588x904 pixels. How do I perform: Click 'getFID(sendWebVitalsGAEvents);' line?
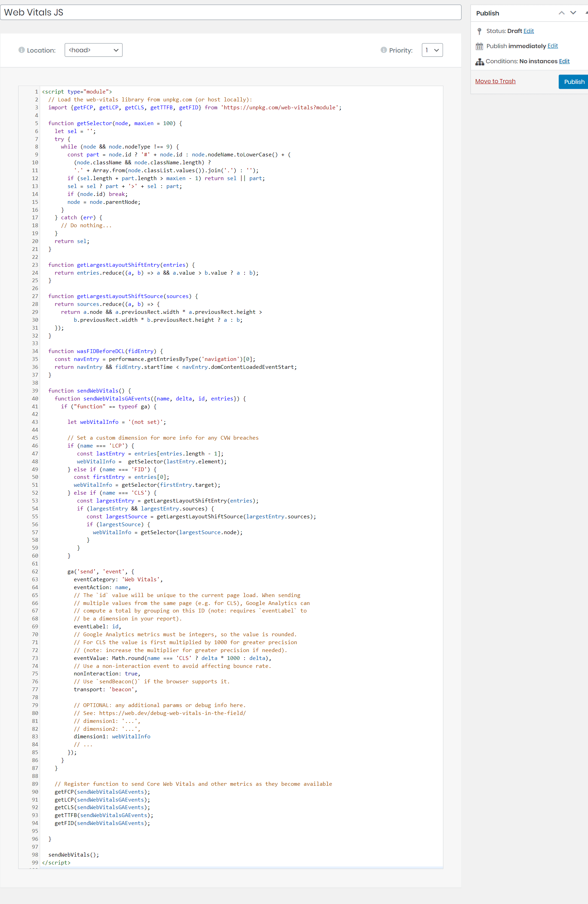[x=102, y=824]
